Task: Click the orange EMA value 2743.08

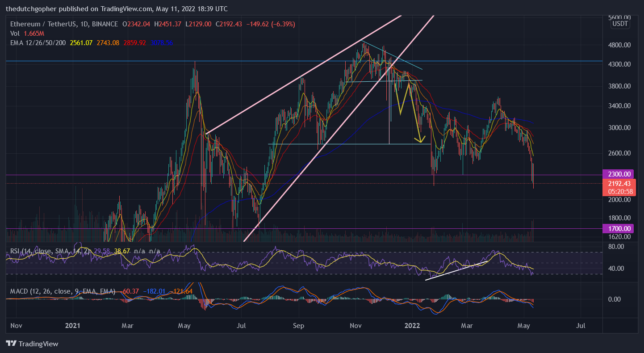Action: (x=108, y=42)
